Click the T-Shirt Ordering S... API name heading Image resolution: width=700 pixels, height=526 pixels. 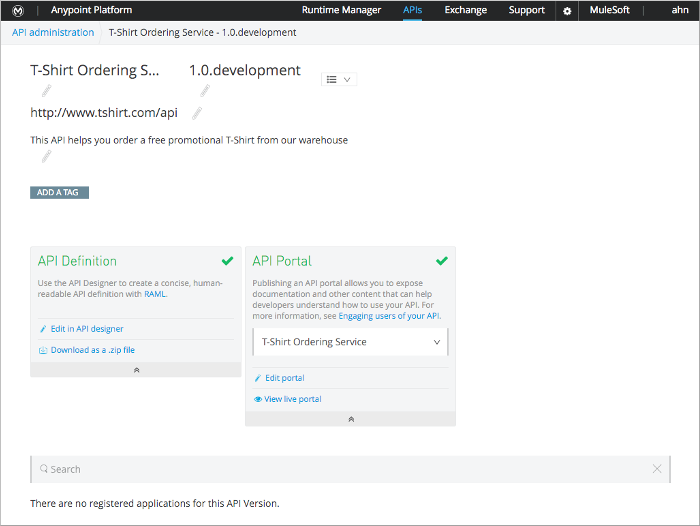tap(95, 71)
